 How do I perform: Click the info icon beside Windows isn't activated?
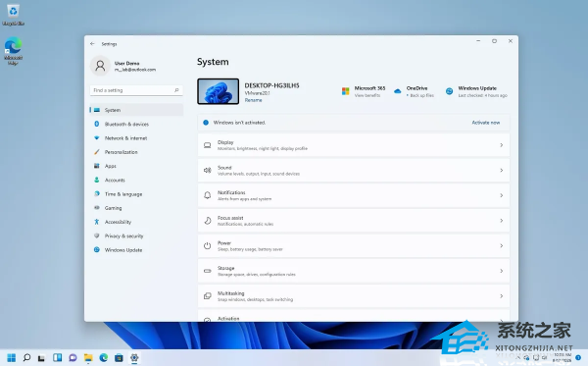point(206,123)
